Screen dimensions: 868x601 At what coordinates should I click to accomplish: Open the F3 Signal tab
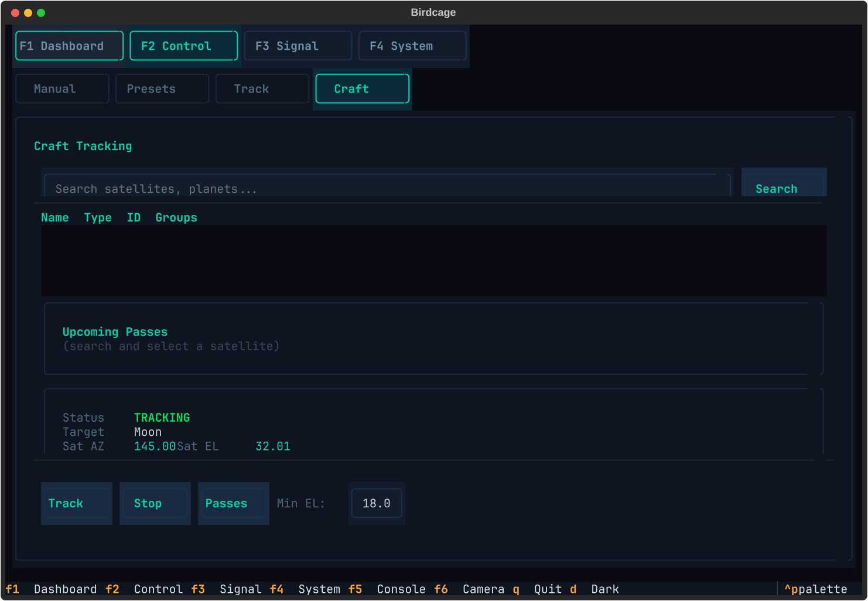298,46
